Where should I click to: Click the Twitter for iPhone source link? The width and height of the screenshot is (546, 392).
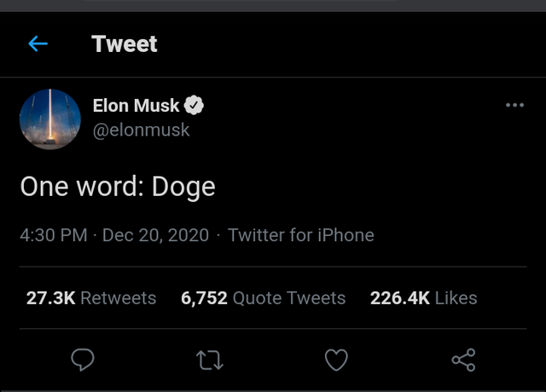pyautogui.click(x=300, y=235)
